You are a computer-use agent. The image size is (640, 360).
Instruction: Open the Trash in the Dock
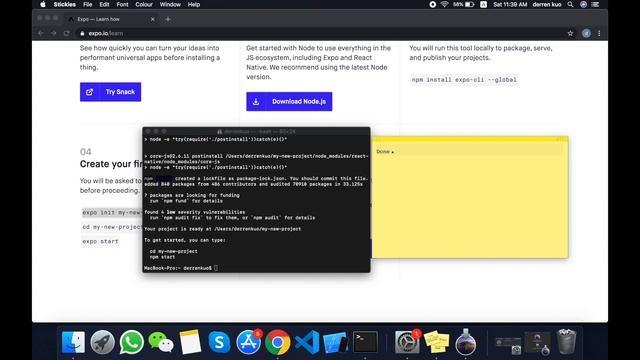point(566,342)
